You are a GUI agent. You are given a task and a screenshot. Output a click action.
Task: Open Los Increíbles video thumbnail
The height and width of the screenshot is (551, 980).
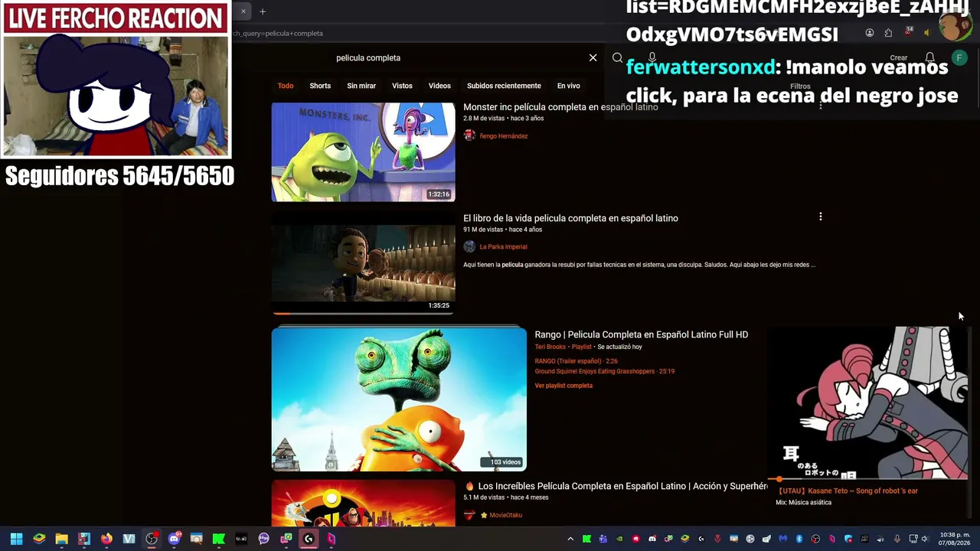(x=363, y=503)
